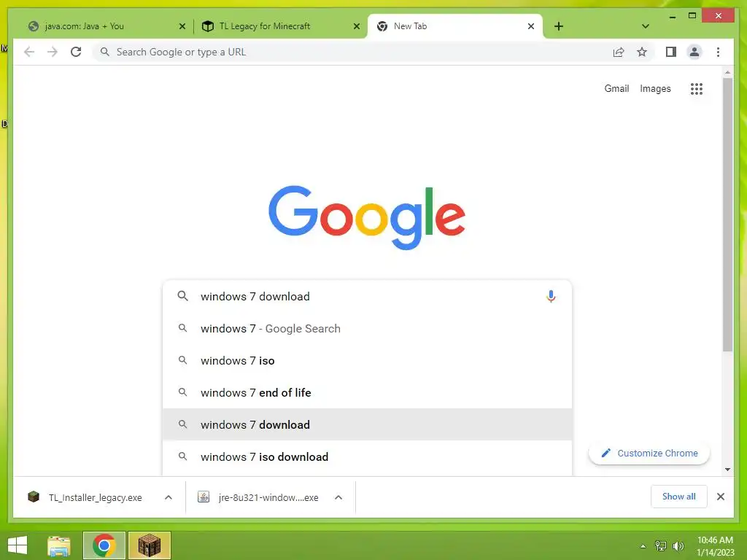The image size is (747, 560).
Task: Open the side panel icon
Action: [x=671, y=52]
